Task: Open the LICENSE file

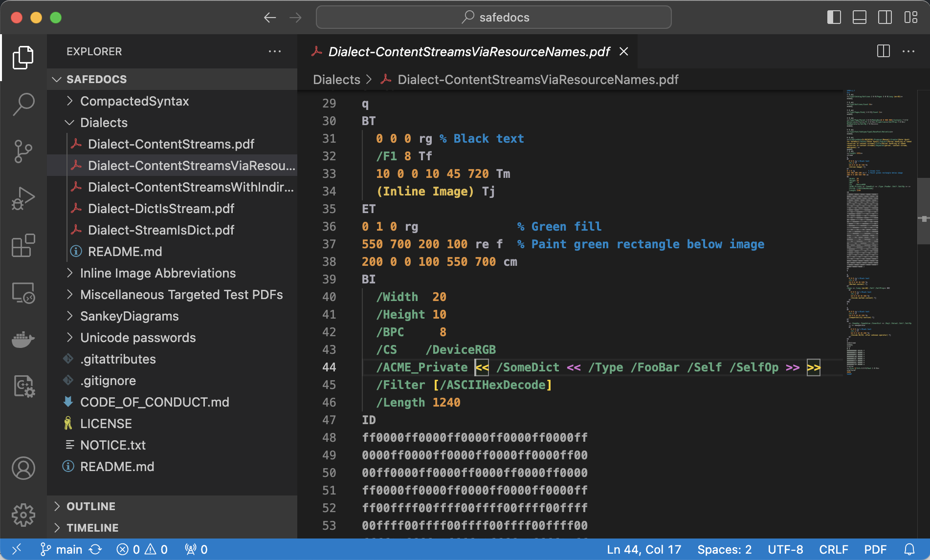Action: click(172, 424)
